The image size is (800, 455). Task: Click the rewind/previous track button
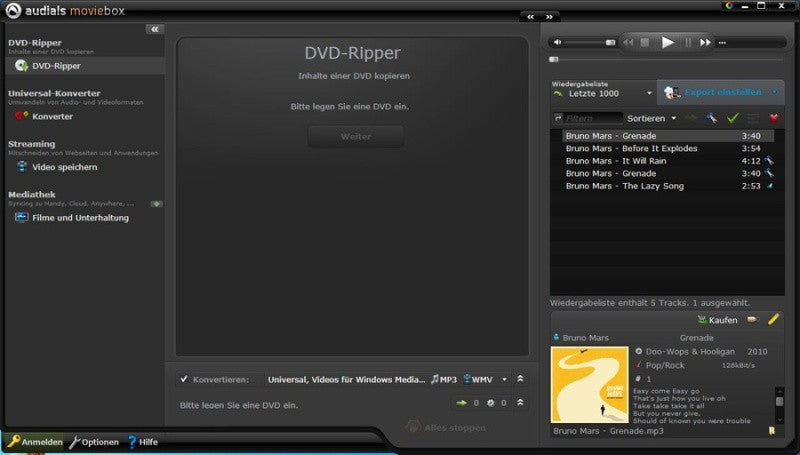(628, 42)
